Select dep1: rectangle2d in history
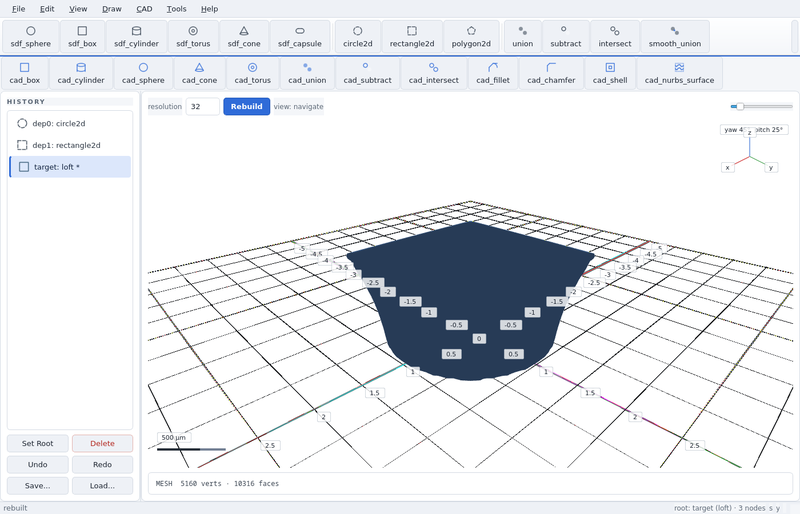The image size is (800, 514). coord(70,145)
